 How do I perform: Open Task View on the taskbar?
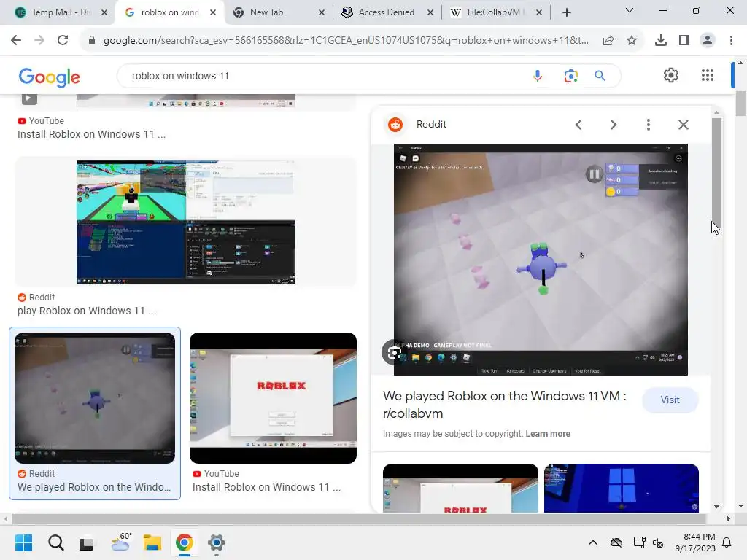(x=86, y=542)
